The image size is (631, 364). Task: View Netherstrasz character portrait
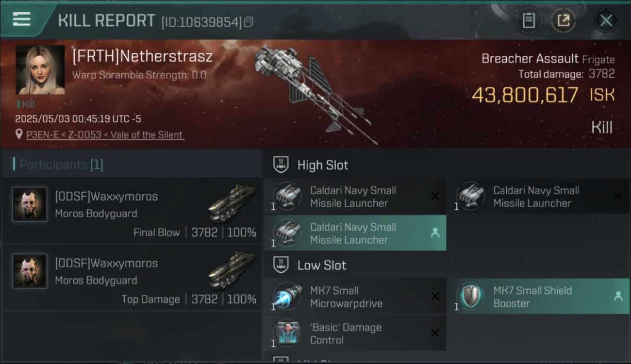tap(40, 70)
